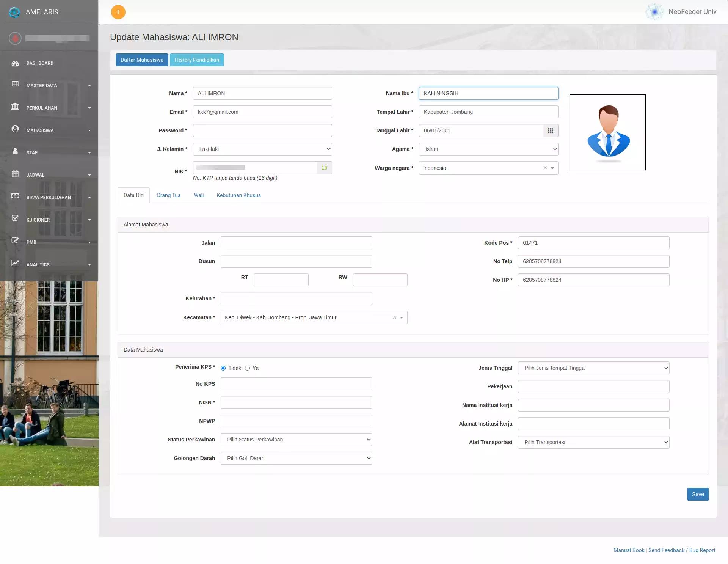Switch to the Kebutuhan Khusus tab
The width and height of the screenshot is (728, 564).
tap(238, 195)
